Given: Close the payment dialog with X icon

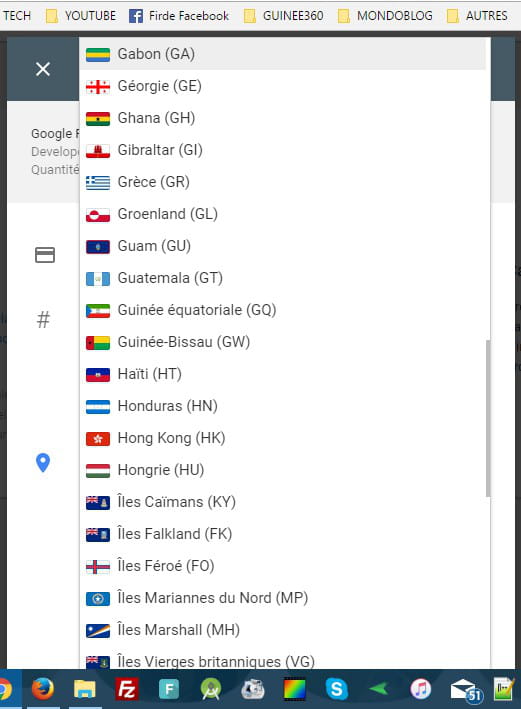Looking at the screenshot, I should pyautogui.click(x=43, y=69).
